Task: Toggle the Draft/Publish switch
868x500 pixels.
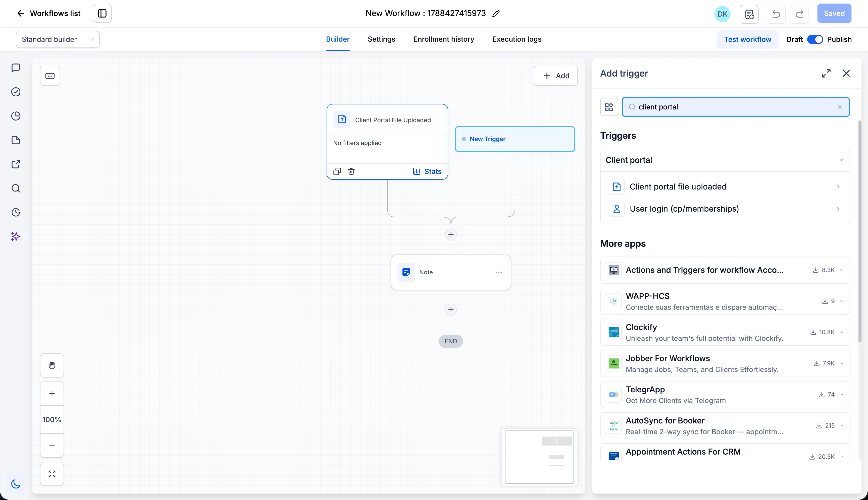Action: coord(815,39)
